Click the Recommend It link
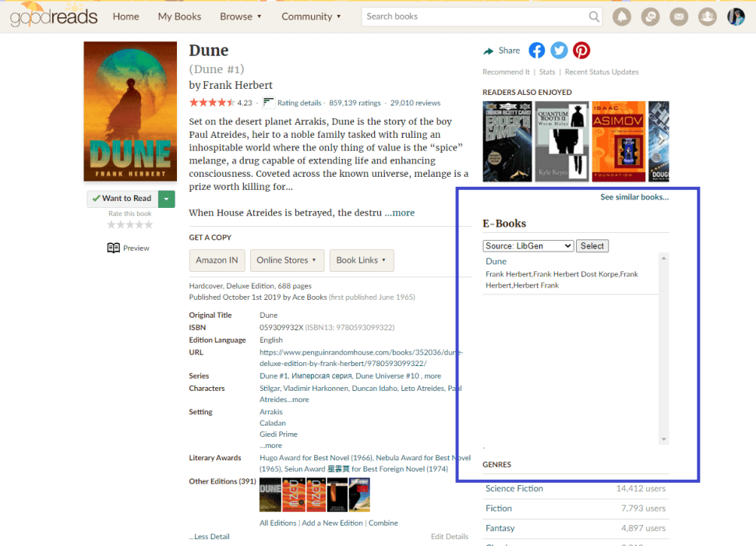The width and height of the screenshot is (756, 546). coord(506,72)
